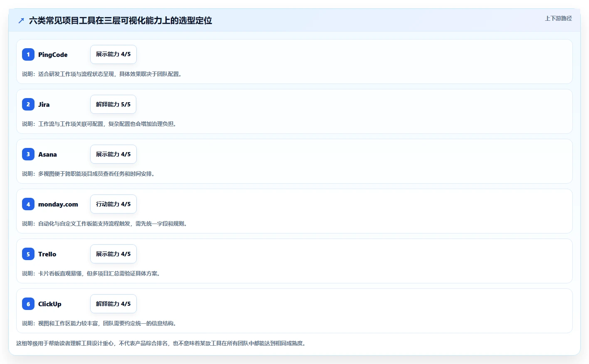Select the monday.com tool name

click(x=58, y=204)
